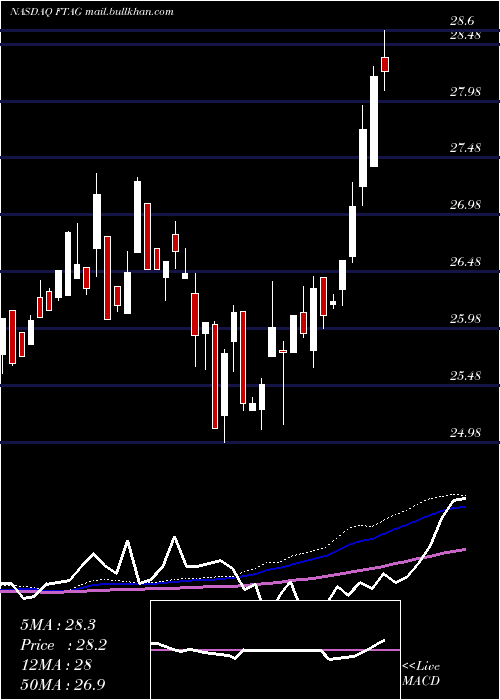Click the last red candlestick at the top
The width and height of the screenshot is (500, 700).
click(385, 64)
